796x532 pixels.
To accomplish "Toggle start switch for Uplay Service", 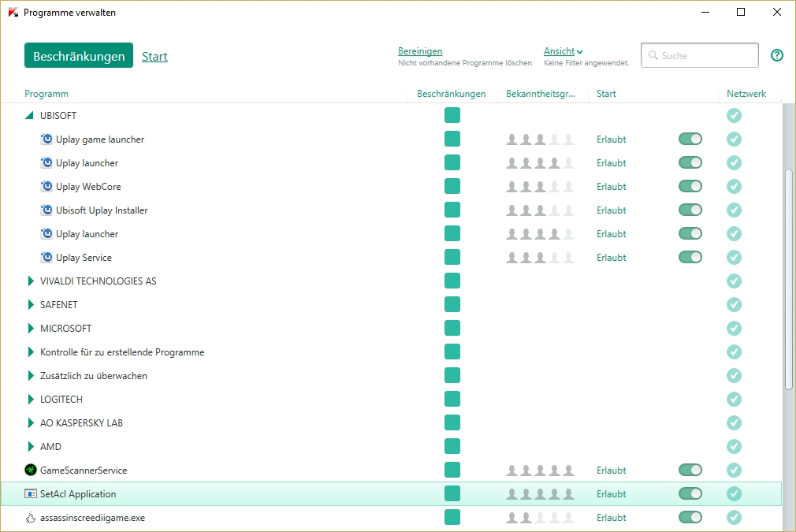I will point(690,257).
